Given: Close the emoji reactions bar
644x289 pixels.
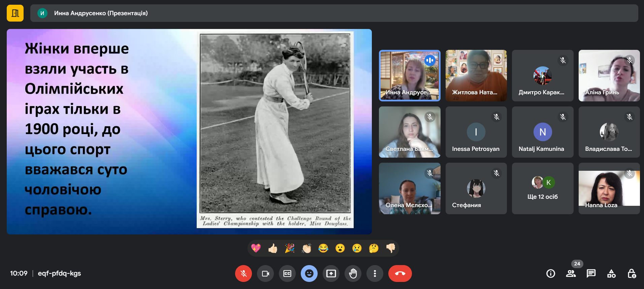Looking at the screenshot, I should (309, 274).
